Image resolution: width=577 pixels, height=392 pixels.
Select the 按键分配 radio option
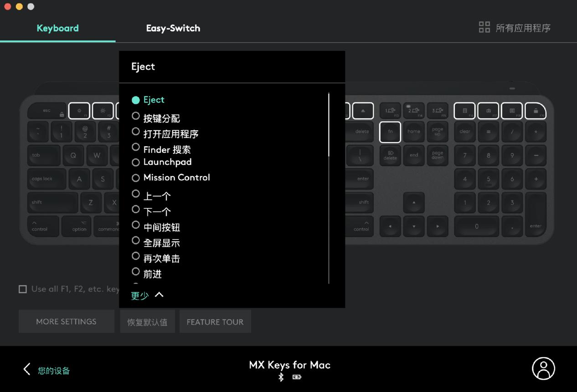[x=135, y=116]
